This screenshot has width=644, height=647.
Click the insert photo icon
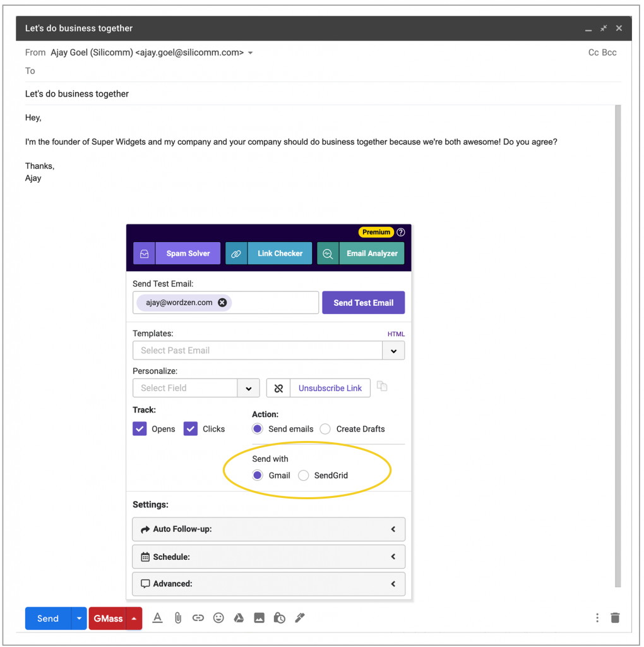click(259, 618)
